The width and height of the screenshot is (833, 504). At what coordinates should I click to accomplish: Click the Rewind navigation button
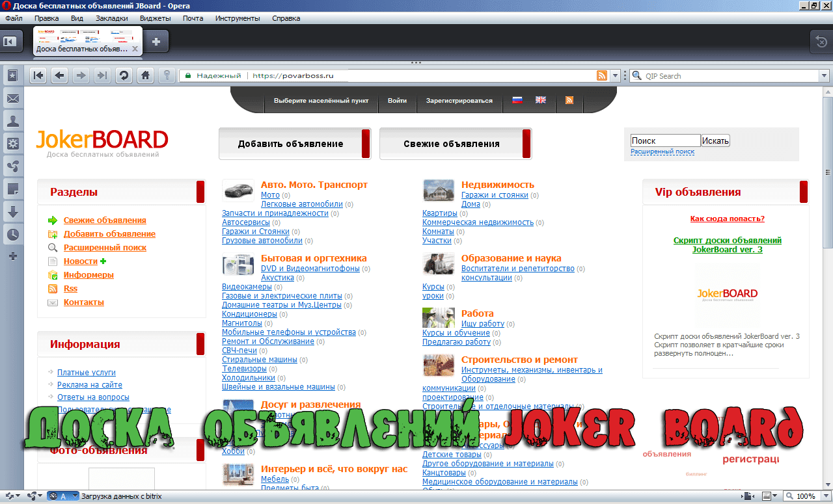[38, 75]
